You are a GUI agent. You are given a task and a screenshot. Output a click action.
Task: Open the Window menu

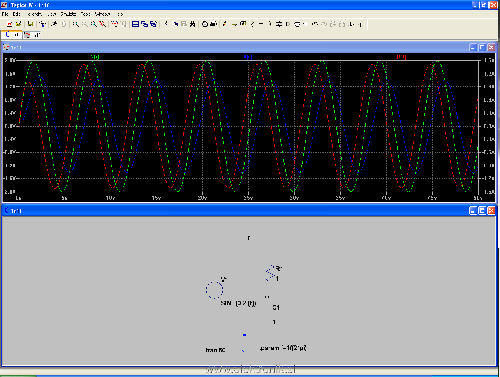(102, 14)
